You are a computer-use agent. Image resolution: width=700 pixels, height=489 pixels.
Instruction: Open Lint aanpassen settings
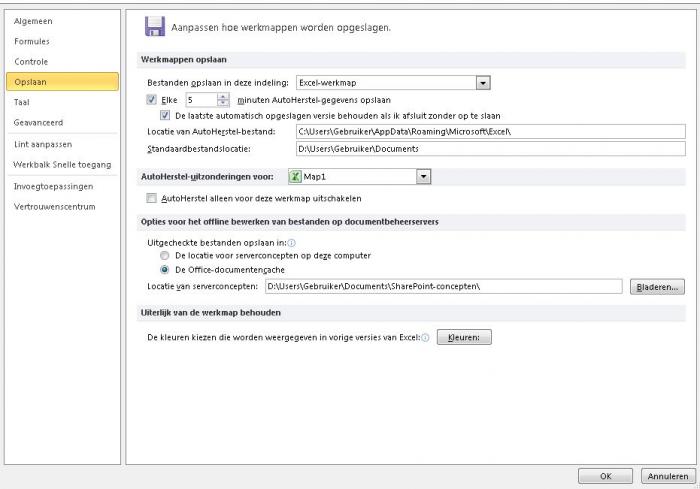(43, 144)
